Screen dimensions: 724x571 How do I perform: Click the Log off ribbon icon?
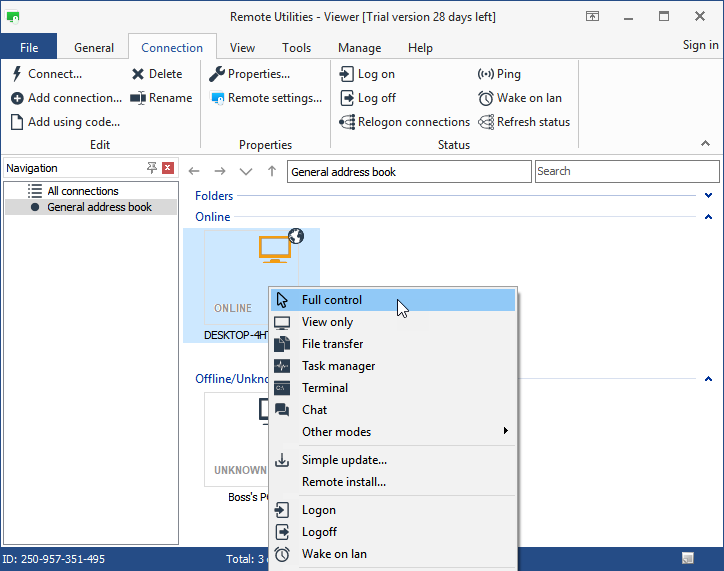347,98
